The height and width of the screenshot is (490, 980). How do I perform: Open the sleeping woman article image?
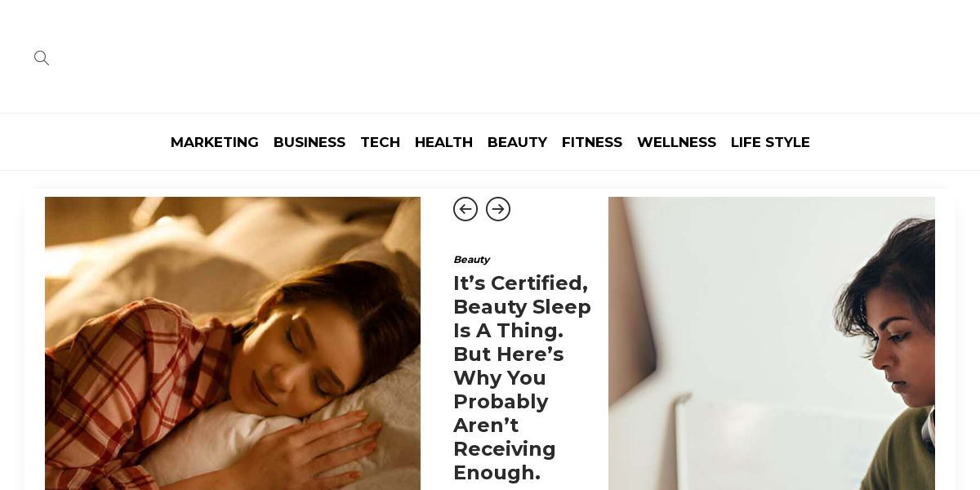(x=233, y=343)
